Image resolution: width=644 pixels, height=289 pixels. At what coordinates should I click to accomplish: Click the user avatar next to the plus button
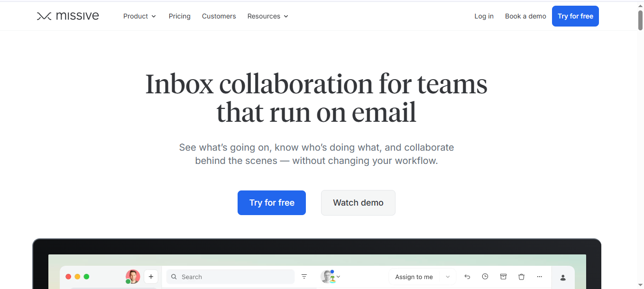133,276
